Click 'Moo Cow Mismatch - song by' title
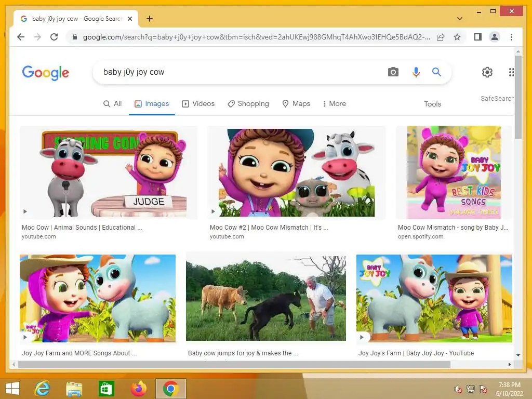Viewport: 532px width, 399px height. pos(453,228)
